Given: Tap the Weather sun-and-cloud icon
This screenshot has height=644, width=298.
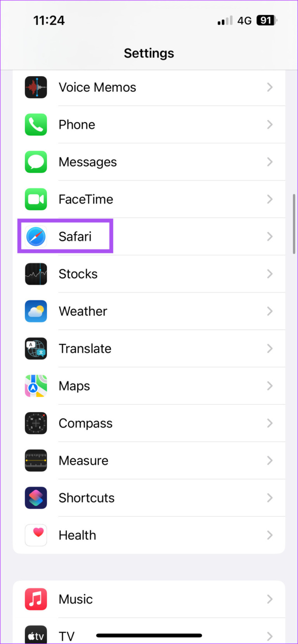Looking at the screenshot, I should 36,311.
